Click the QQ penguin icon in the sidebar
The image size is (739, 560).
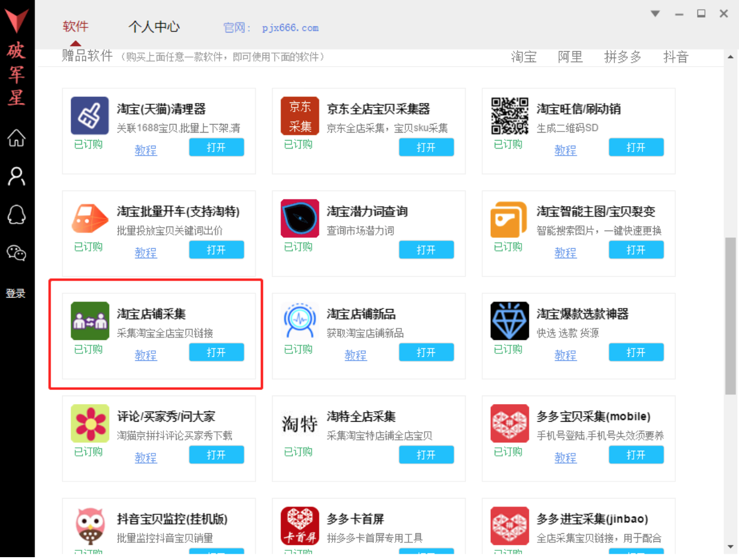pyautogui.click(x=16, y=215)
